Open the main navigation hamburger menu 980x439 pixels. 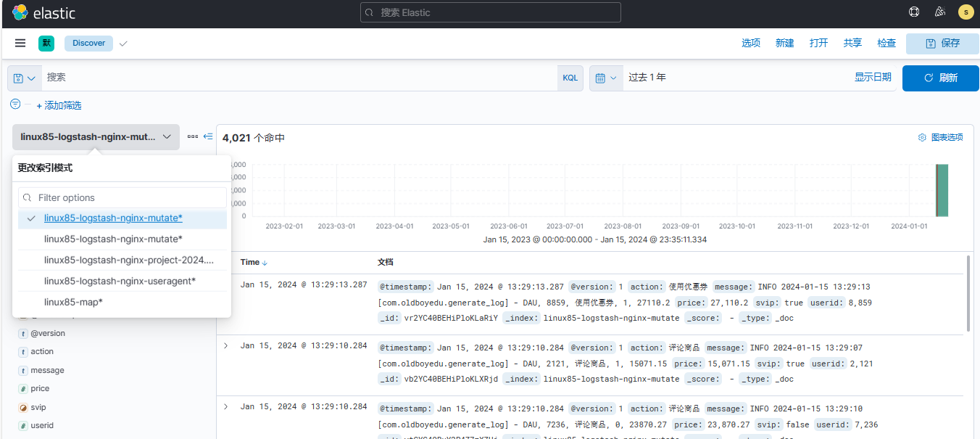20,44
